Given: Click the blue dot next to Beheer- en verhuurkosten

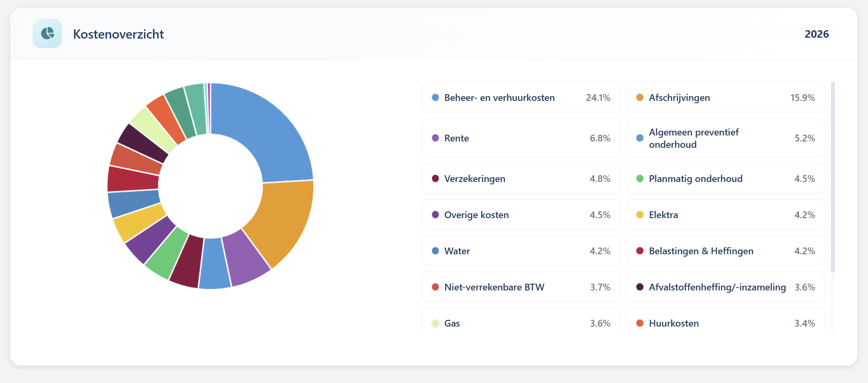Looking at the screenshot, I should pyautogui.click(x=435, y=97).
